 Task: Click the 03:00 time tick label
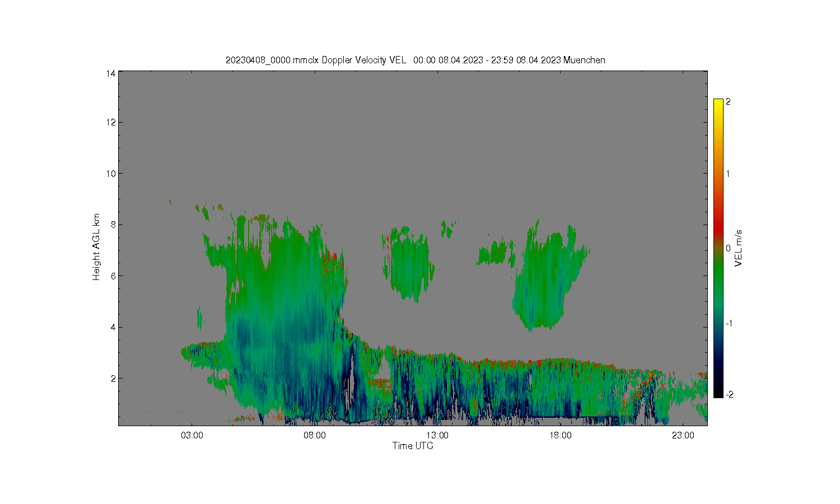point(192,436)
